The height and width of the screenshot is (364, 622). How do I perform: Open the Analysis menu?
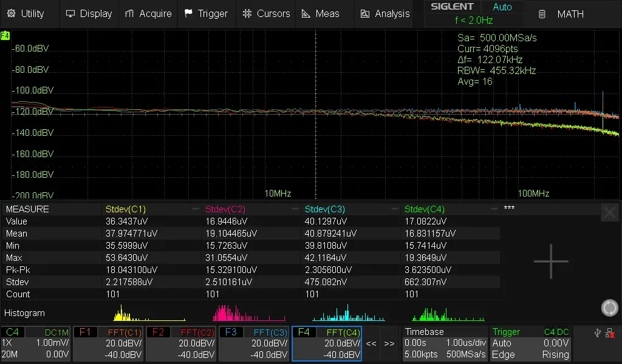point(385,13)
